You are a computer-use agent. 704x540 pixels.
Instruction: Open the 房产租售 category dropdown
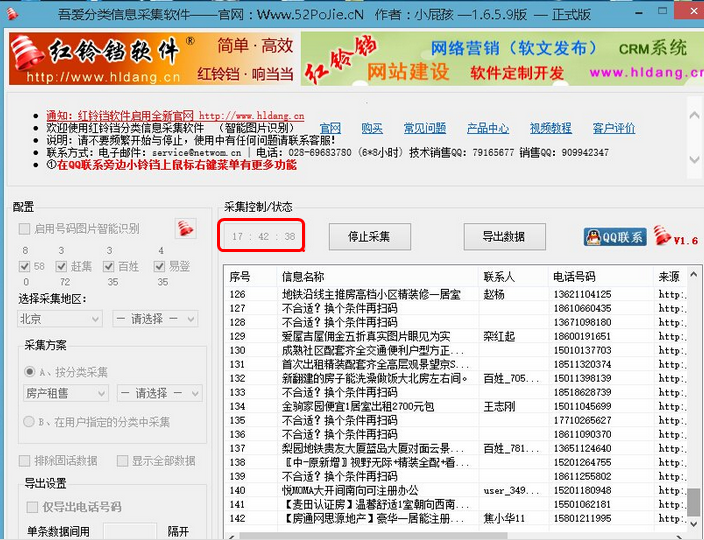(x=65, y=393)
